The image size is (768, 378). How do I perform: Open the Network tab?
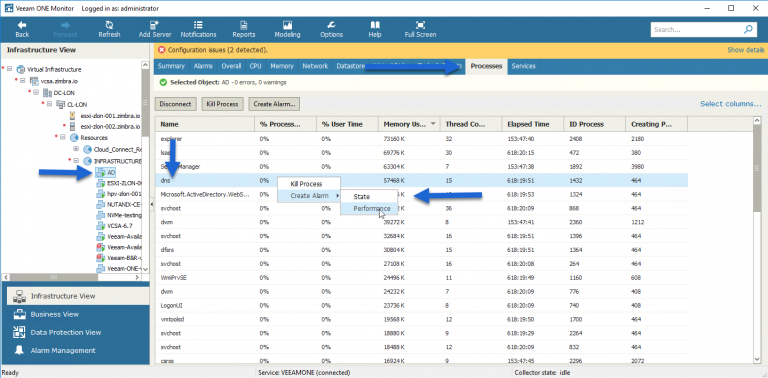(315, 66)
